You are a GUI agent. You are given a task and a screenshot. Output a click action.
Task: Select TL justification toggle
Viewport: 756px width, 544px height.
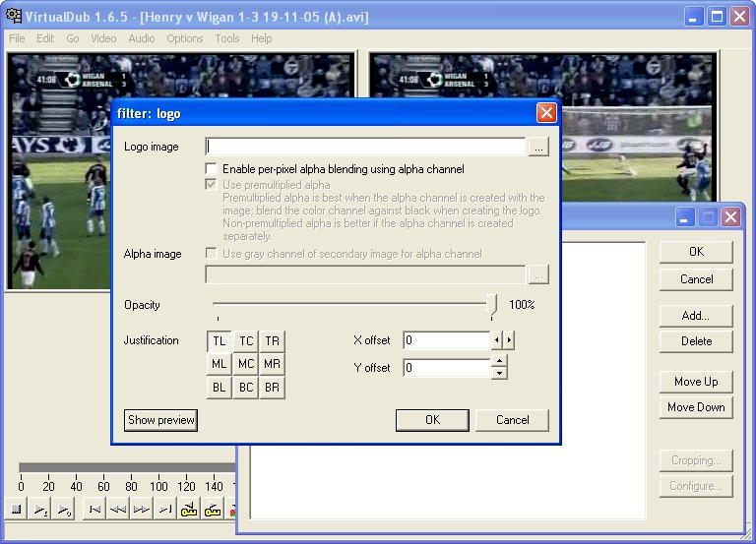[x=220, y=340]
